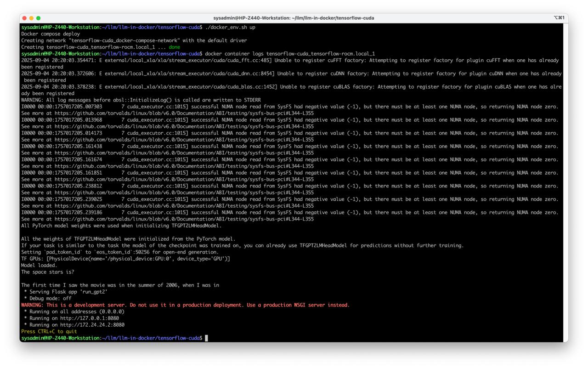Click the './docker_env.sh up' command text
The width and height of the screenshot is (588, 368).
[x=230, y=27]
